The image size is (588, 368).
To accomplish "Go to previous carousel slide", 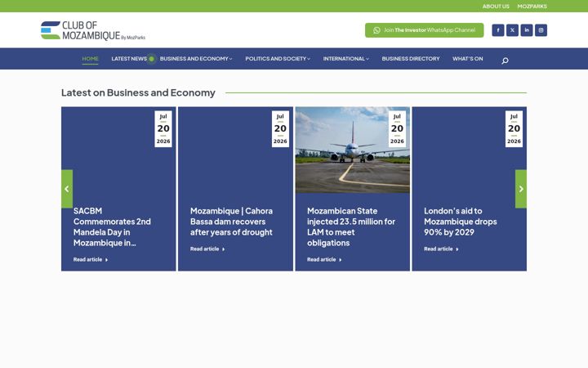I will click(67, 189).
